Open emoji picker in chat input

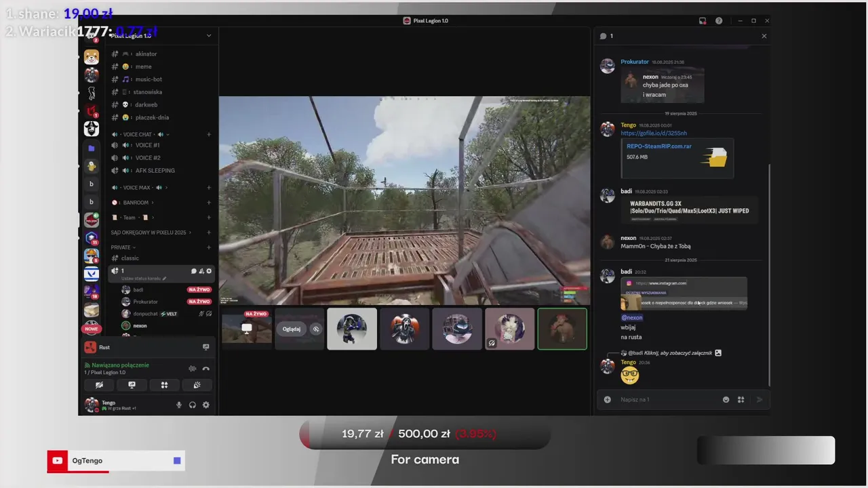tap(726, 399)
